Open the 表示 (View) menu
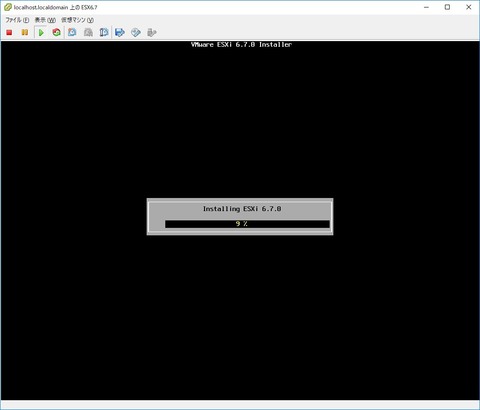Screen dimensions: 480x410 pos(45,20)
